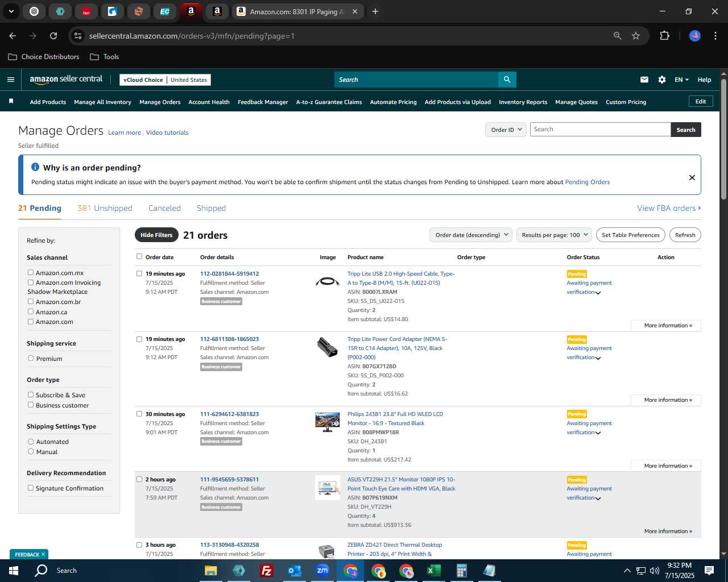Select all orders with the header checkbox
728x582 pixels.
click(x=139, y=256)
